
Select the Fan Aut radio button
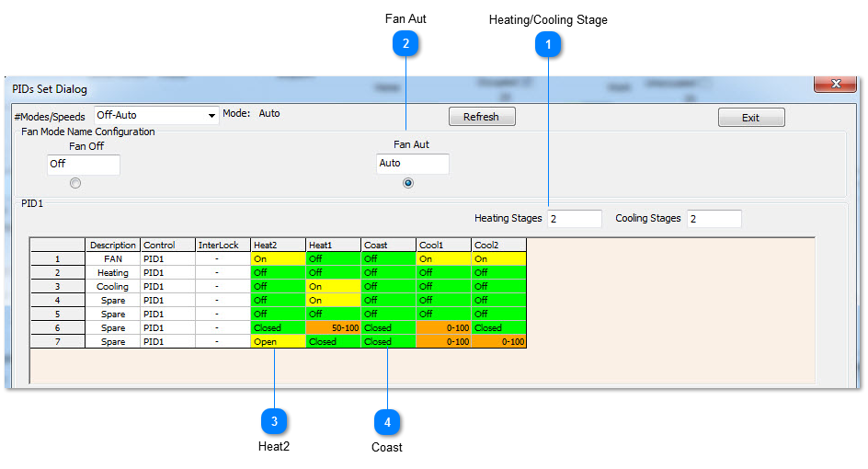[x=408, y=183]
